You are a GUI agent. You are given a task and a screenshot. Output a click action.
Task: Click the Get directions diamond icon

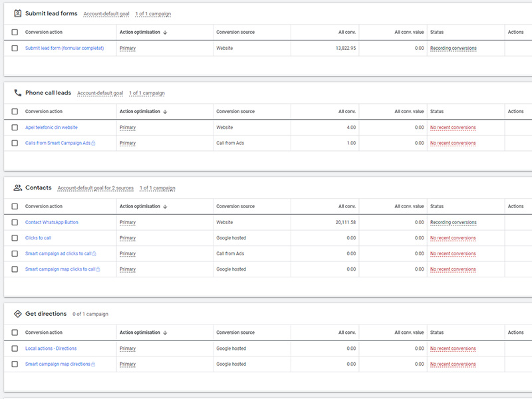pos(18,314)
